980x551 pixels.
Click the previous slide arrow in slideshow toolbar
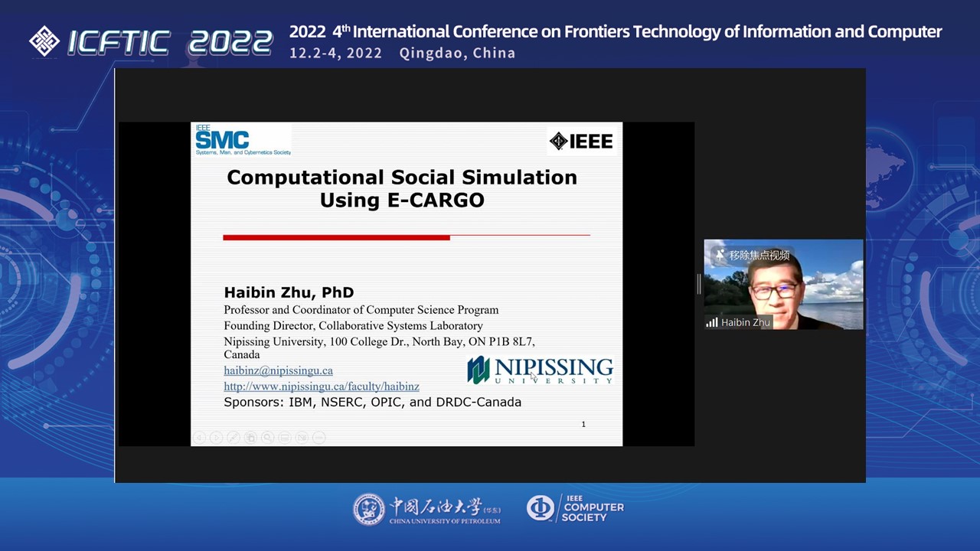[199, 438]
